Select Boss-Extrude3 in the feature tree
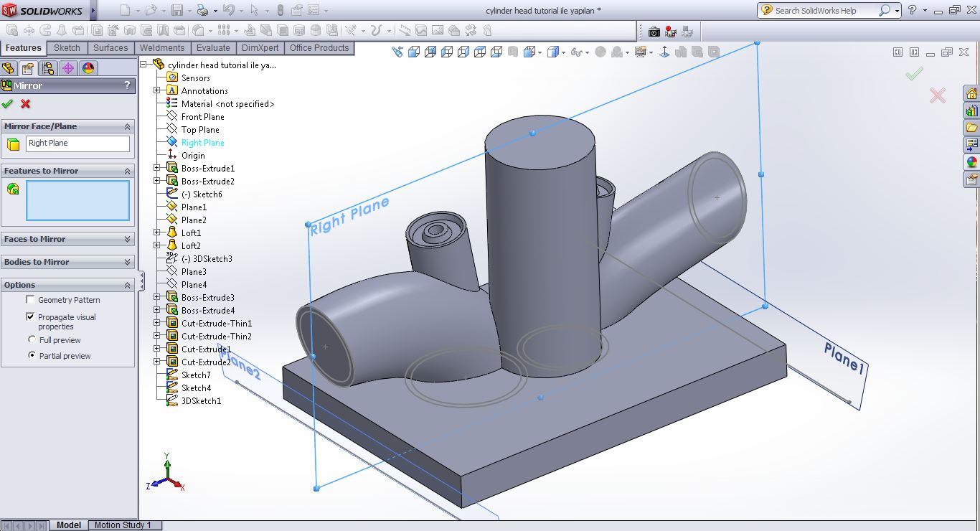980x531 pixels. pyautogui.click(x=207, y=298)
